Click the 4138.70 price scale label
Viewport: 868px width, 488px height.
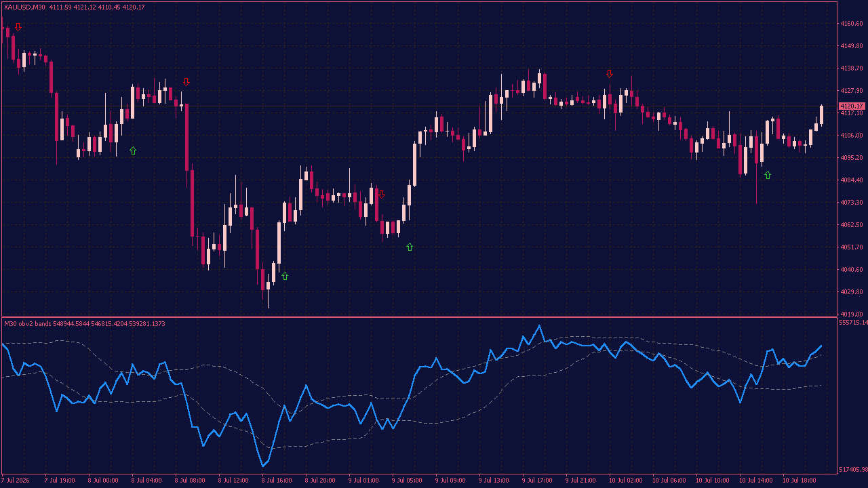click(851, 68)
